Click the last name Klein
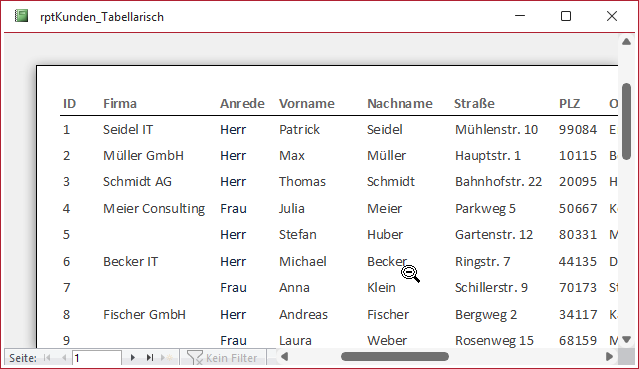 [x=381, y=288]
